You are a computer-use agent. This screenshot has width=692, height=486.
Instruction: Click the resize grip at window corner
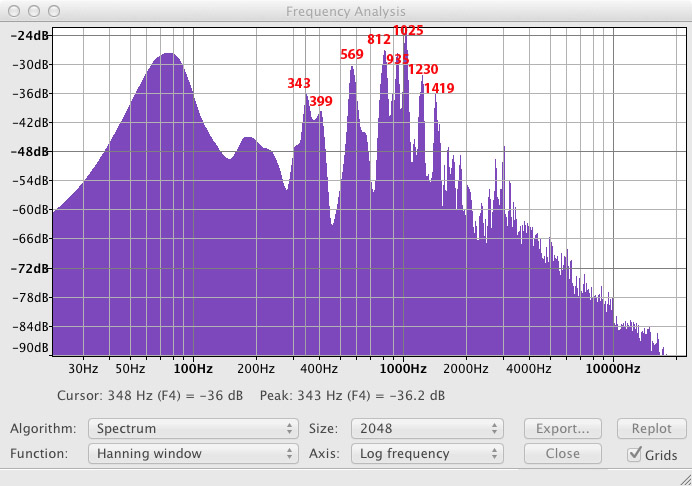[x=685, y=479]
